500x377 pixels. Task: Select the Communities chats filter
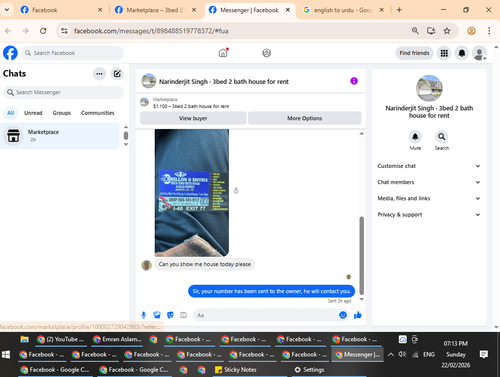[x=97, y=113]
